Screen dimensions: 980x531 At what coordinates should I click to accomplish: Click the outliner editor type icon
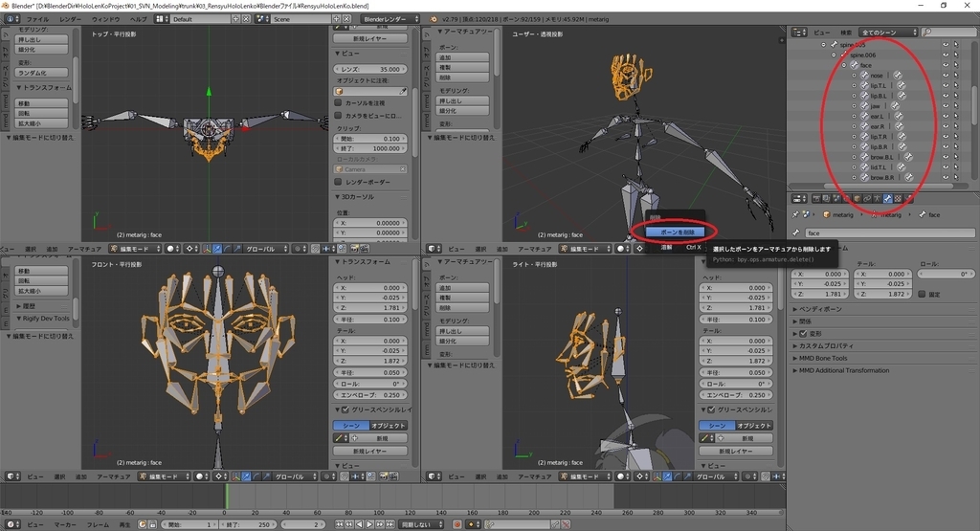click(799, 33)
